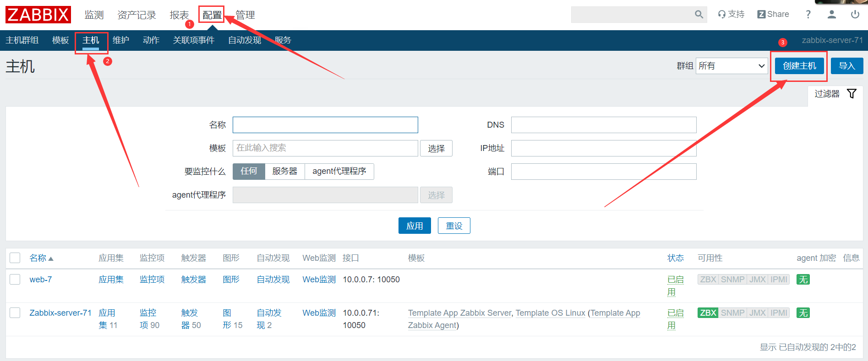The width and height of the screenshot is (868, 361).
Task: Open the Share link
Action: [x=773, y=14]
